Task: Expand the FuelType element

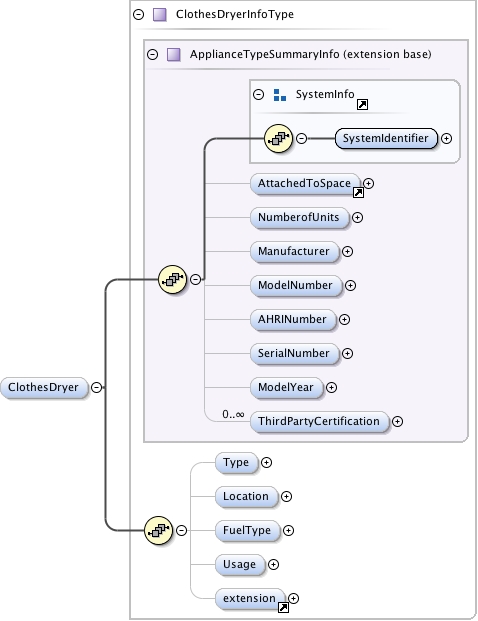Action: [x=288, y=530]
